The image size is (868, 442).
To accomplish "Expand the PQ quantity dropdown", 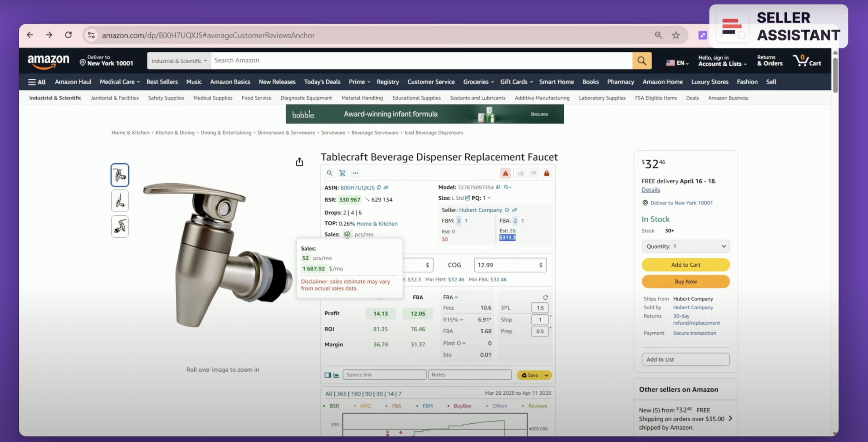I will (x=489, y=198).
